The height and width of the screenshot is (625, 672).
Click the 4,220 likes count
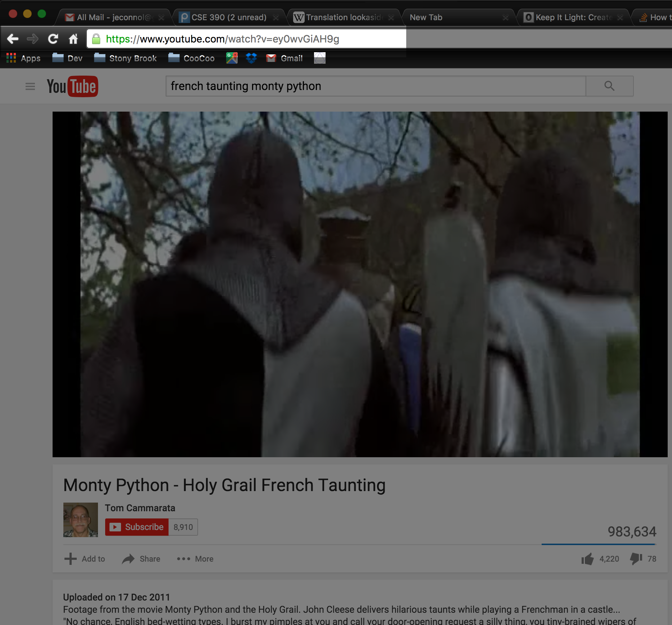609,559
